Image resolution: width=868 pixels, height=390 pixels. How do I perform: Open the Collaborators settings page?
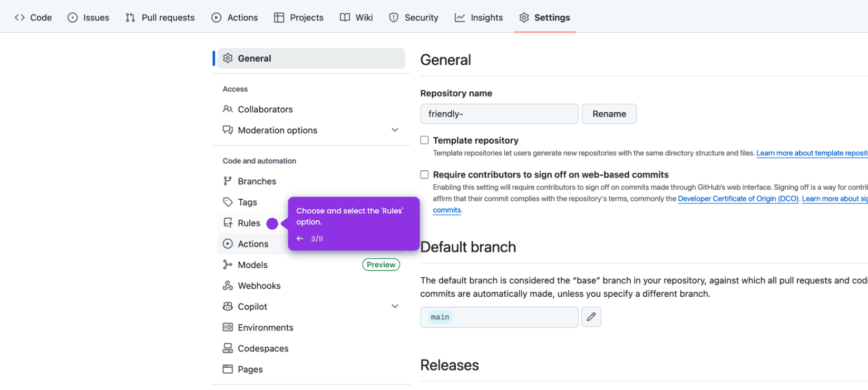(311, 109)
